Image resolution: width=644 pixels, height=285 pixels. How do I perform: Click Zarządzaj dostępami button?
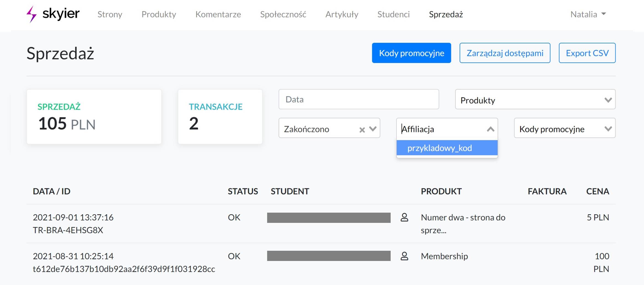tap(505, 53)
